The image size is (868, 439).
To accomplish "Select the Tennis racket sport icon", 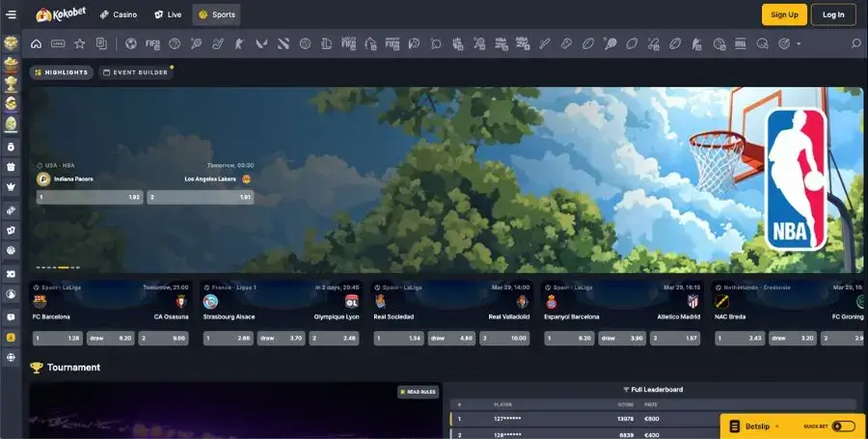I will tap(196, 43).
